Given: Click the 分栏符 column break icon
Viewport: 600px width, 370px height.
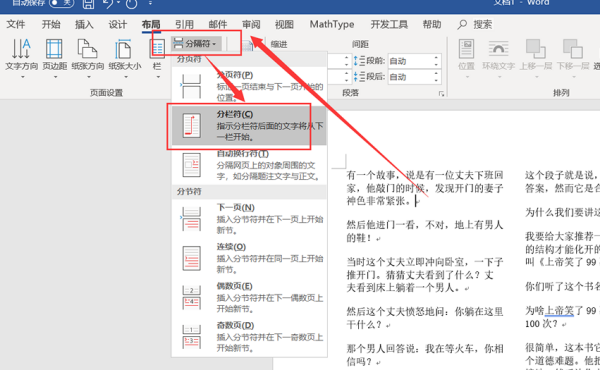Looking at the screenshot, I should 191,126.
